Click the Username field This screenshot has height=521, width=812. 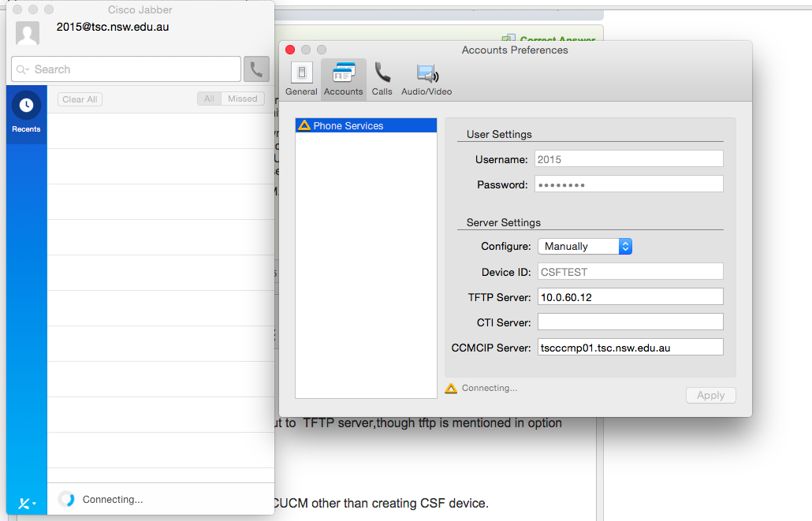[628, 159]
